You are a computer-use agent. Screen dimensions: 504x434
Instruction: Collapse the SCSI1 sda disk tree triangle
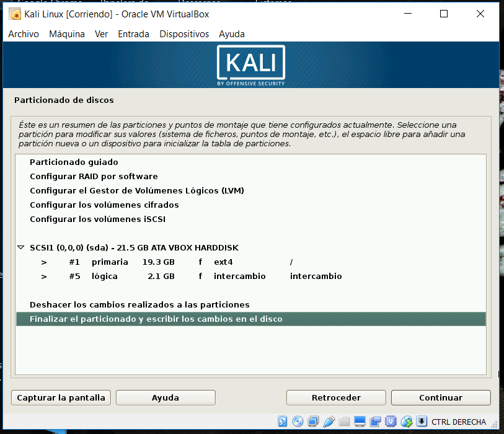[21, 247]
